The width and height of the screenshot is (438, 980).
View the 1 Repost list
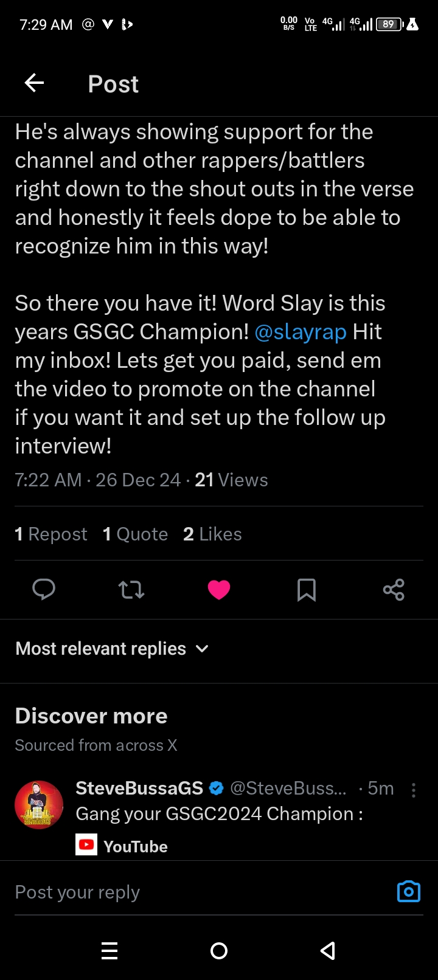tap(51, 534)
